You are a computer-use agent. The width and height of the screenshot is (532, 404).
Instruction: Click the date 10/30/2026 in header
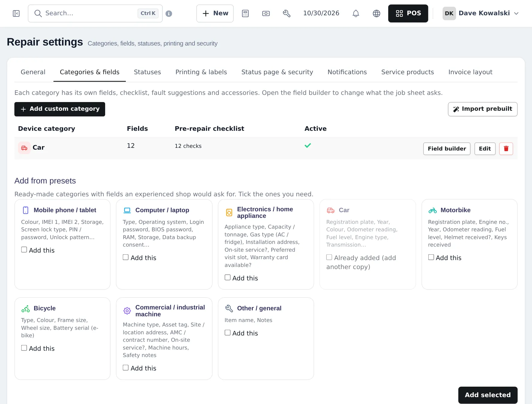coord(321,13)
